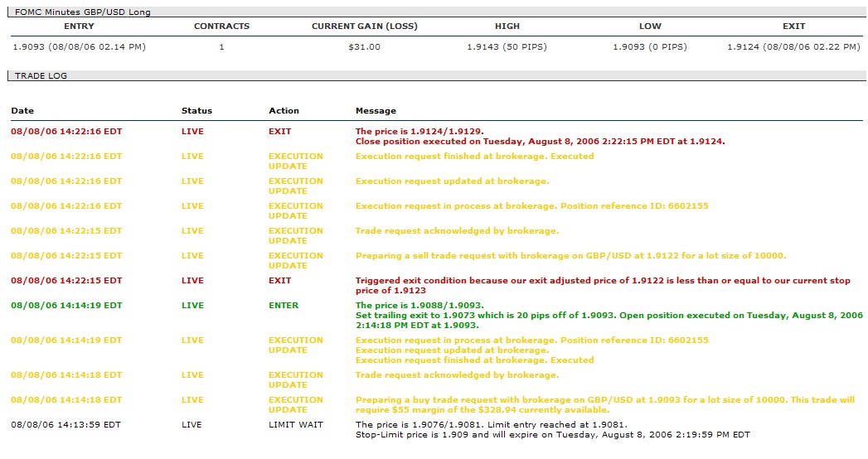Select 14:22:16 'Execution request in process at brokerage' message
This screenshot has width=868, height=459.
532,206
